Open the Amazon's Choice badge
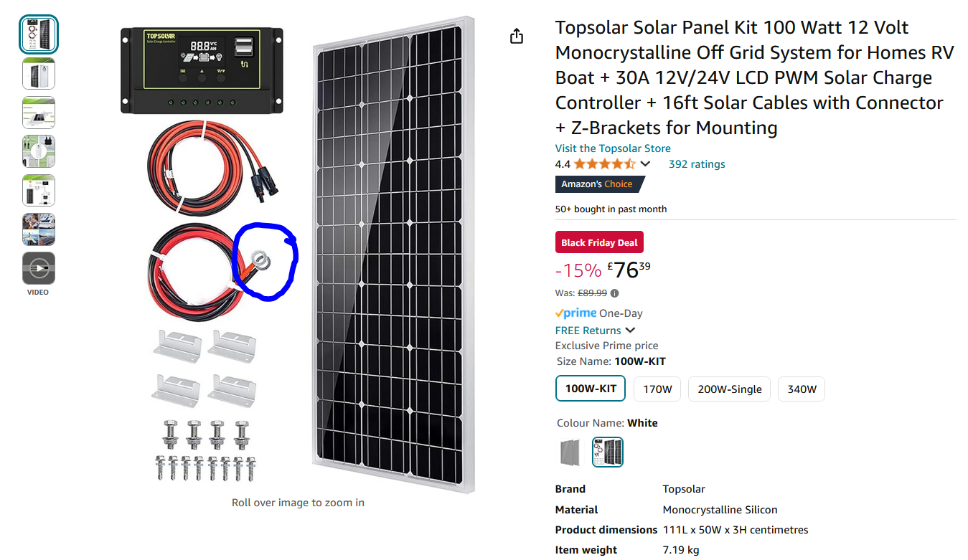Image resolution: width=968 pixels, height=560 pixels. coord(600,184)
